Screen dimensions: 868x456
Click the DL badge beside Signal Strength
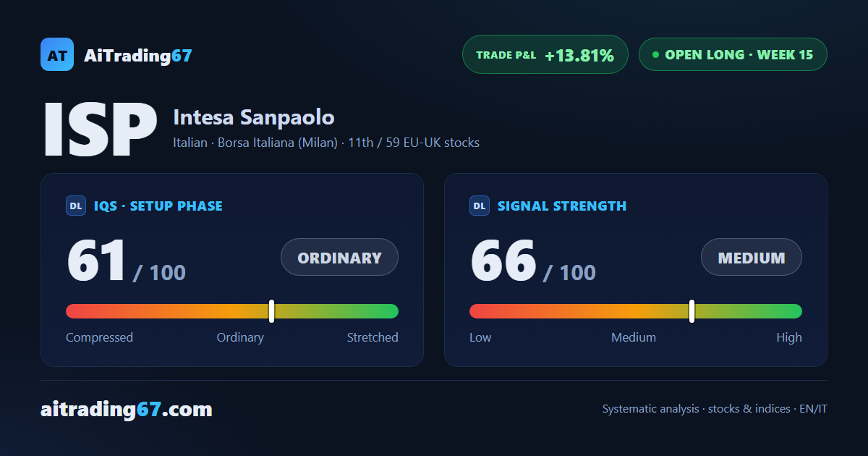480,206
